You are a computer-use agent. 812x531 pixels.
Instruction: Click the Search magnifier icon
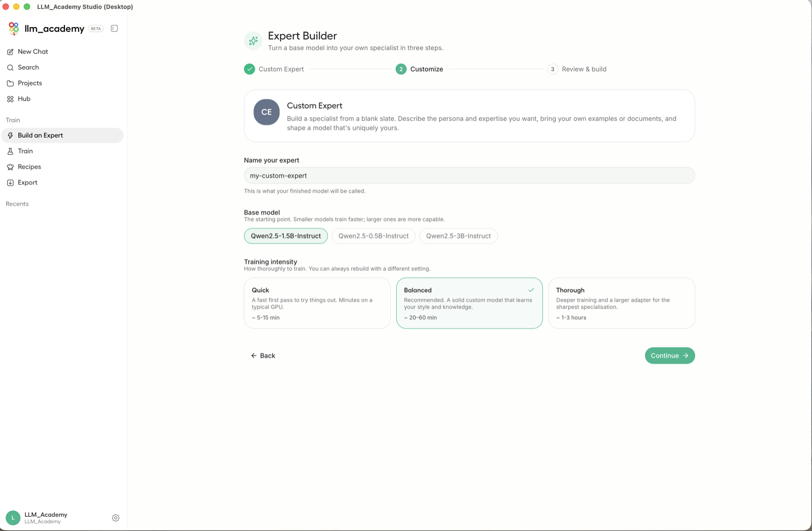[10, 68]
